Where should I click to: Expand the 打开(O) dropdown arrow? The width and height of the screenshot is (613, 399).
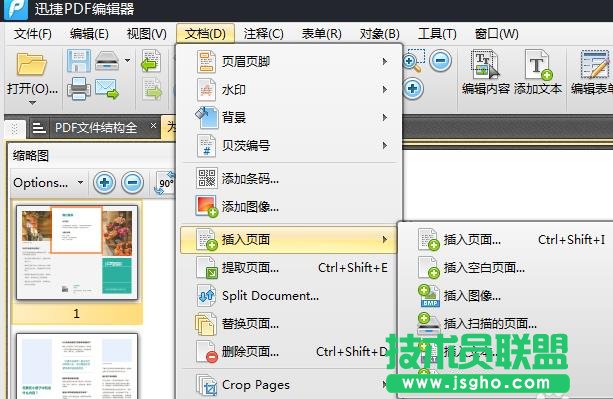coord(32,103)
